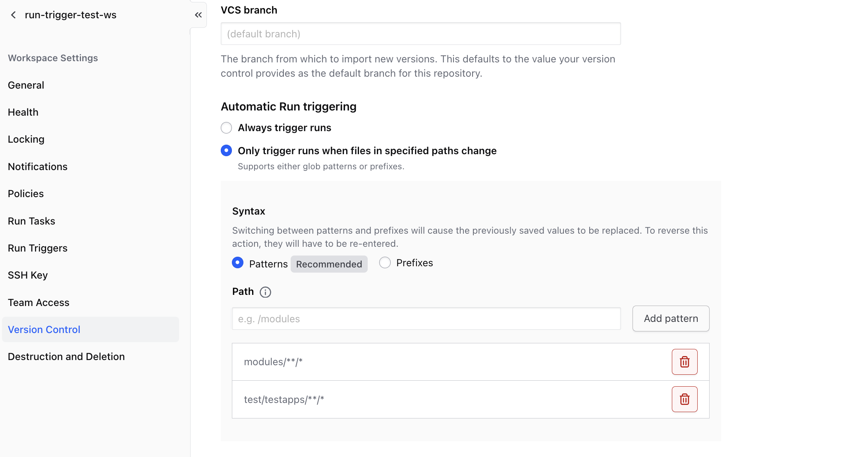The width and height of the screenshot is (868, 457).
Task: Open the Run Triggers settings page
Action: (x=38, y=248)
